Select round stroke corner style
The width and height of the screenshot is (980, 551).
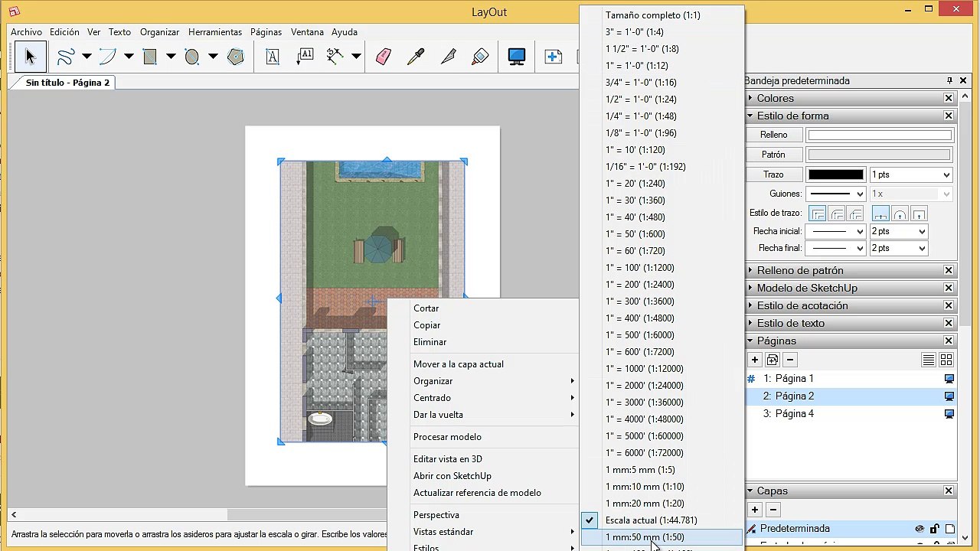point(837,214)
